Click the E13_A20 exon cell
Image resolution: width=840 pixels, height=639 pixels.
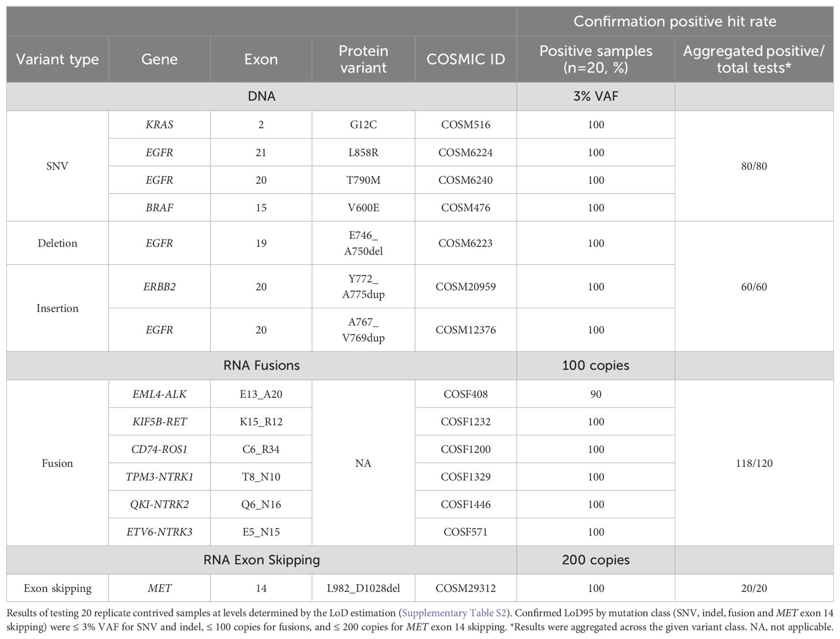261,394
